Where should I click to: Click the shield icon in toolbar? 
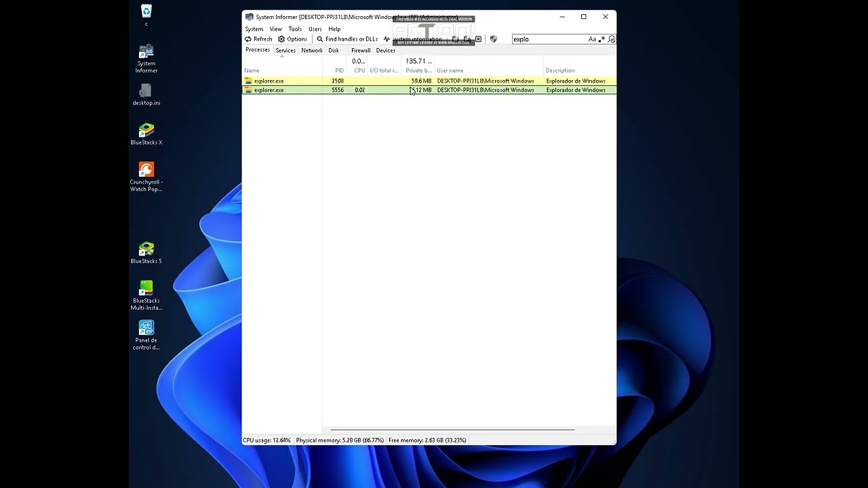tap(493, 39)
